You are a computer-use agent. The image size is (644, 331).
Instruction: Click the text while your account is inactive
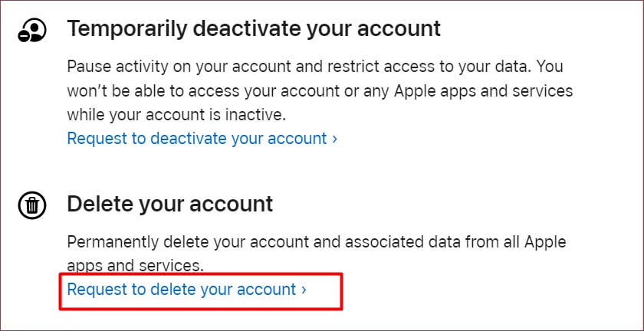pyautogui.click(x=176, y=115)
